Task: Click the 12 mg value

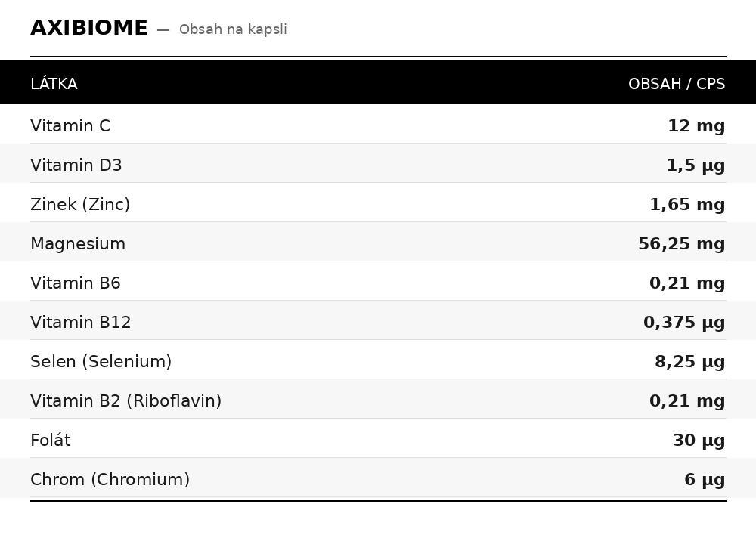Action: coord(696,126)
